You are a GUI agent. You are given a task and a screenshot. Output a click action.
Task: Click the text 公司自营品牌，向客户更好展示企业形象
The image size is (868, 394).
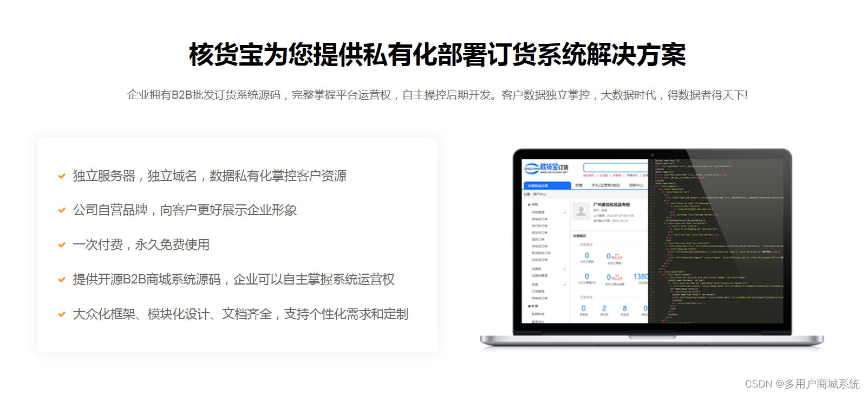(185, 210)
